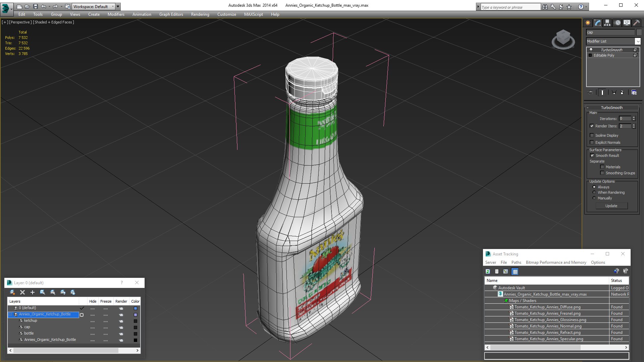Screen dimensions: 644x362
Task: Select the When Rendering radio option
Action: point(594,192)
